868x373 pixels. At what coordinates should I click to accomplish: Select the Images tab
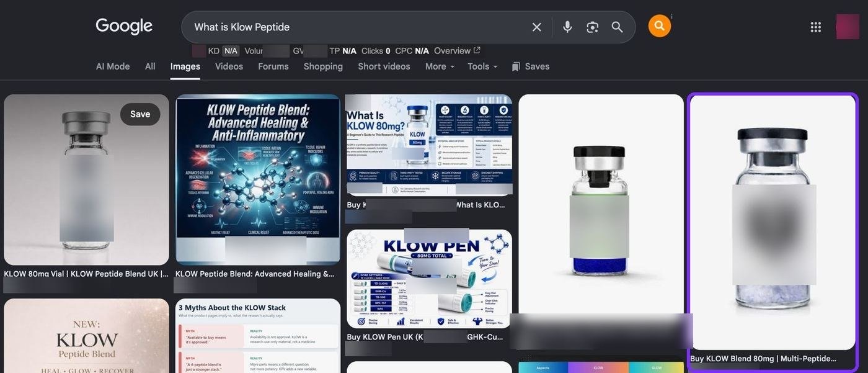click(185, 66)
